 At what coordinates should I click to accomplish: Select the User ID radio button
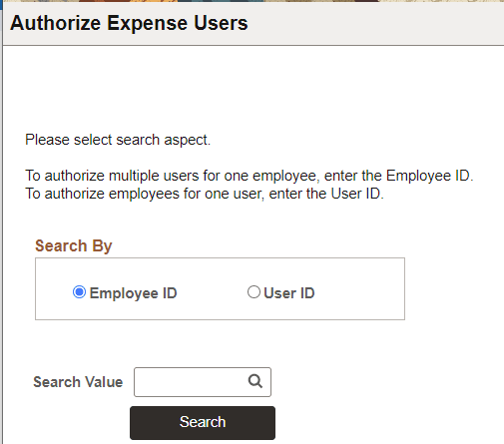253,292
